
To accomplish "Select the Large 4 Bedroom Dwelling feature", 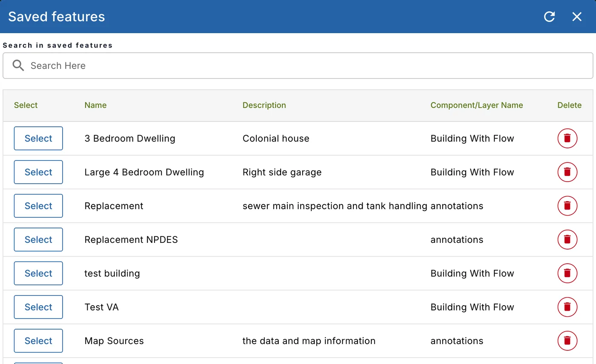I will click(x=38, y=172).
